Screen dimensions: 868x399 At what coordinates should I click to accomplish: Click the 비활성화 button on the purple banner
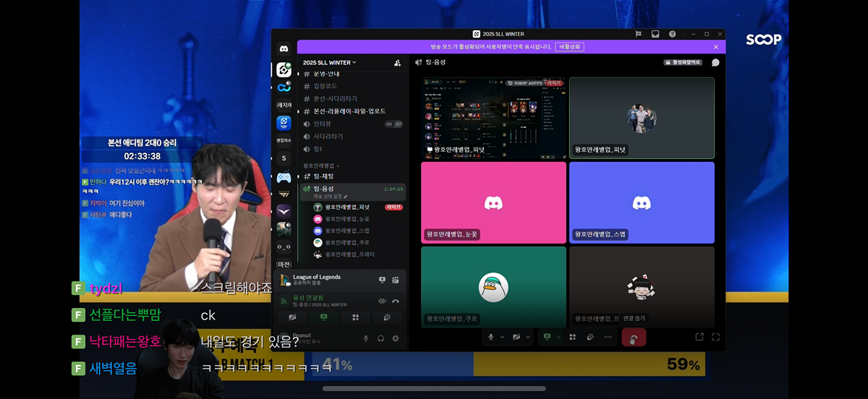pyautogui.click(x=569, y=47)
